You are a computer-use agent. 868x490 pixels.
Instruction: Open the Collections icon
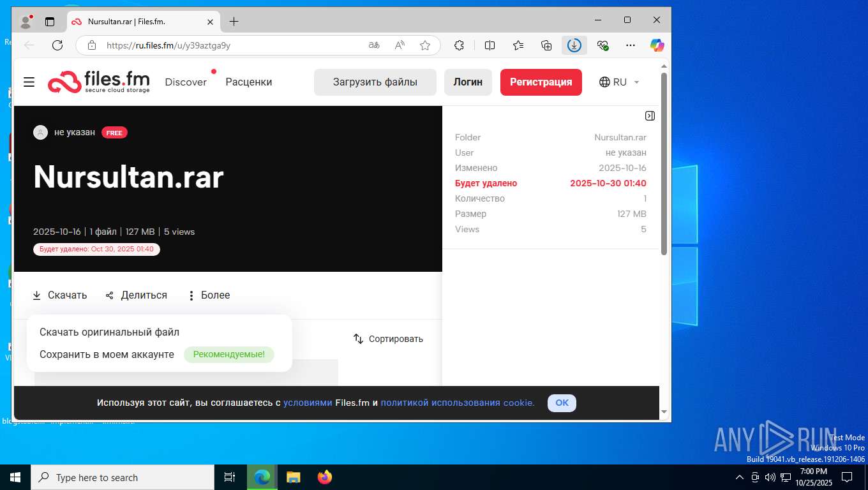click(546, 45)
